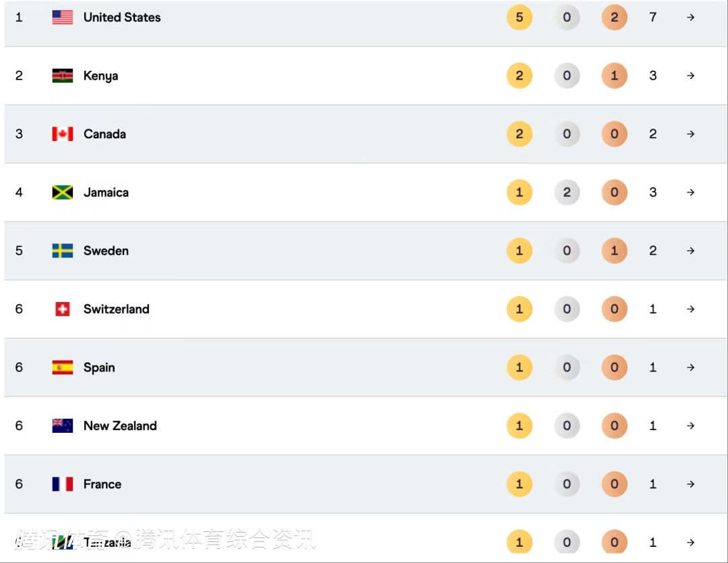Open the New Zealand country link
728x563 pixels.
coord(120,425)
